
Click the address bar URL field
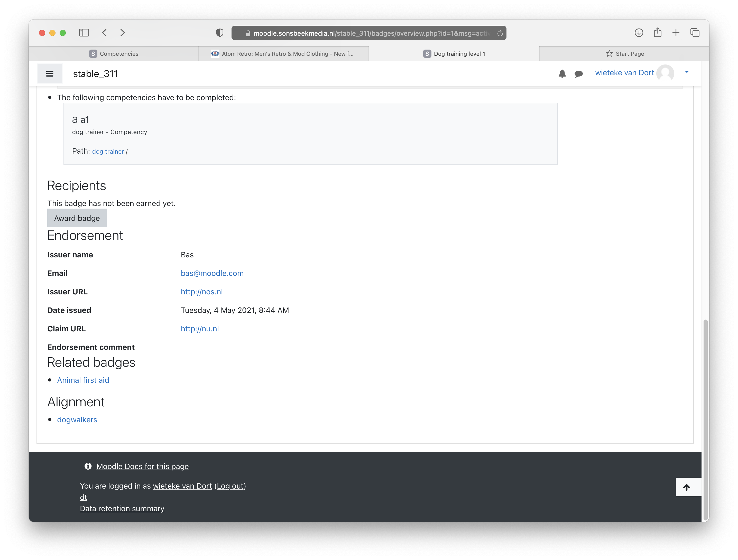point(369,33)
